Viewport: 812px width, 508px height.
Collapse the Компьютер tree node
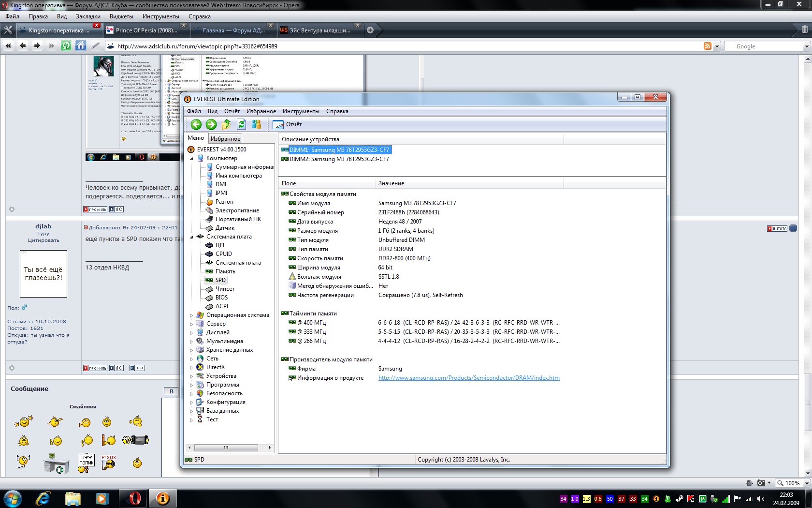coord(191,159)
